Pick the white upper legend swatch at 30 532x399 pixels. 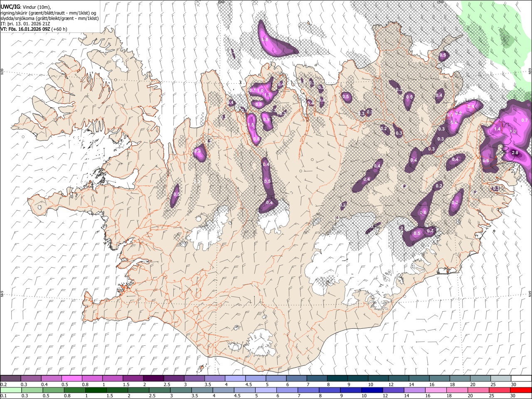[521, 379]
